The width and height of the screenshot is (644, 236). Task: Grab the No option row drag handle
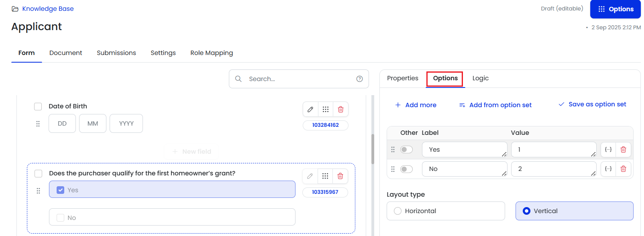tap(393, 169)
